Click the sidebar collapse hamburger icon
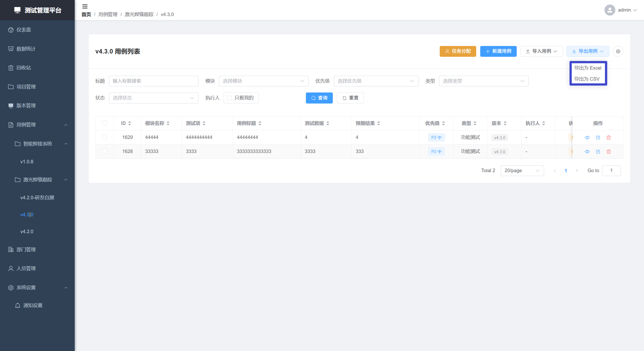Screen dimensions: 644x351 pos(85,6)
